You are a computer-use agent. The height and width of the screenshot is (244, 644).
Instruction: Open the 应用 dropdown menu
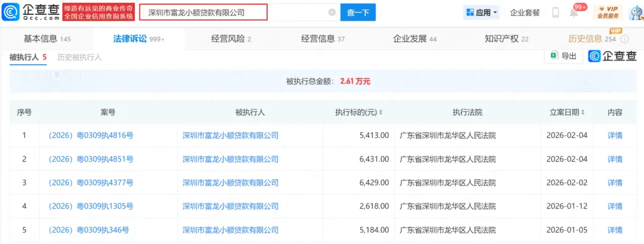click(x=481, y=12)
